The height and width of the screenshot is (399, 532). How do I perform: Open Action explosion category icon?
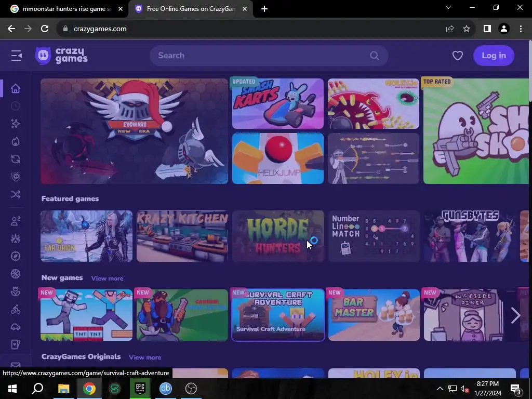click(16, 239)
